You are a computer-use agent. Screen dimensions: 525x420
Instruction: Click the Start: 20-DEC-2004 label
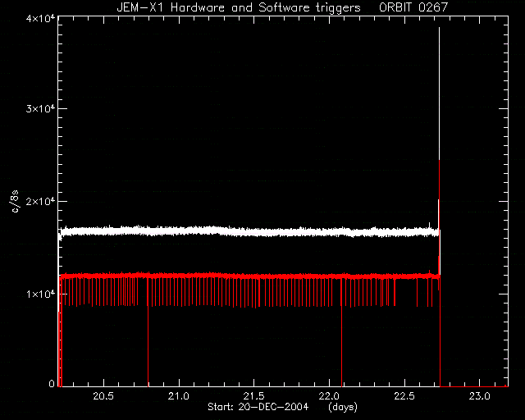pyautogui.click(x=258, y=407)
